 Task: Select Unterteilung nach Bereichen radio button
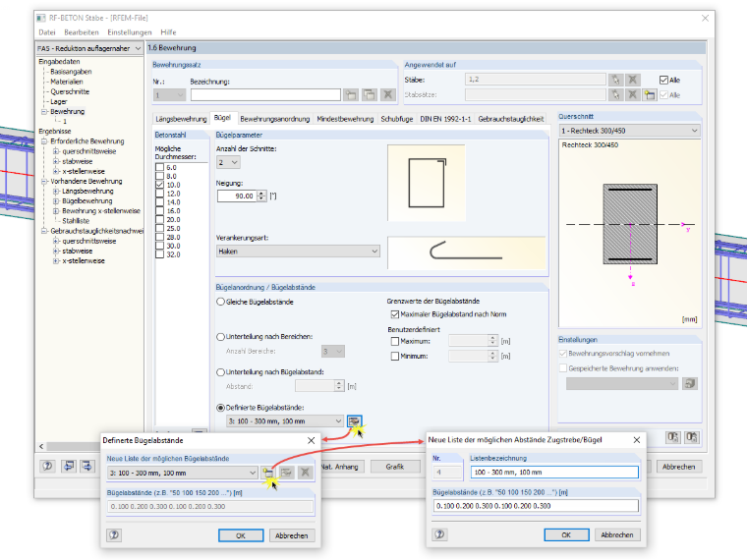pyautogui.click(x=220, y=337)
